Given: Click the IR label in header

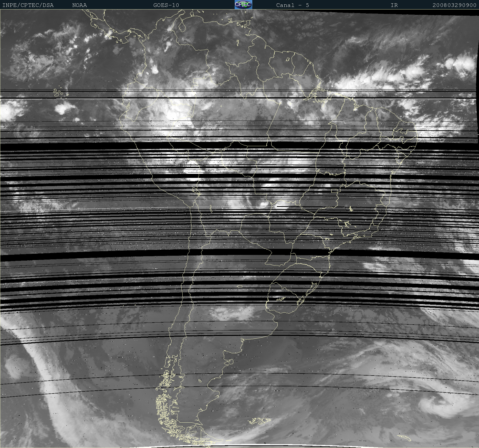Looking at the screenshot, I should click(394, 5).
